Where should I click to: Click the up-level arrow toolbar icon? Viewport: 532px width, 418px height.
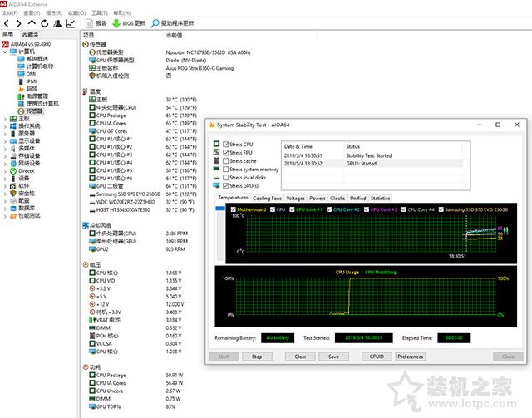pos(32,23)
